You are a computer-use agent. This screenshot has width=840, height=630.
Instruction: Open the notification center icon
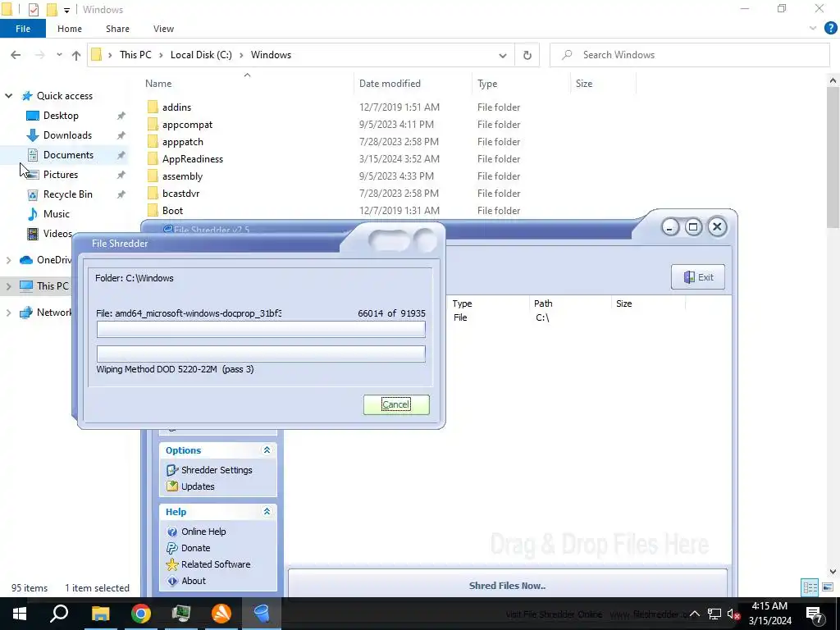point(815,614)
